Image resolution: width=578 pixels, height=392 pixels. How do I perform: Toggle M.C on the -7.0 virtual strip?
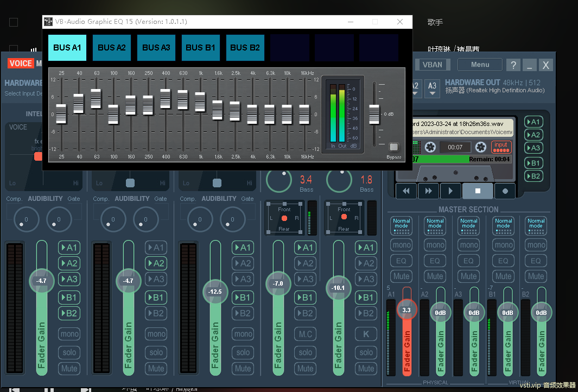tap(305, 334)
